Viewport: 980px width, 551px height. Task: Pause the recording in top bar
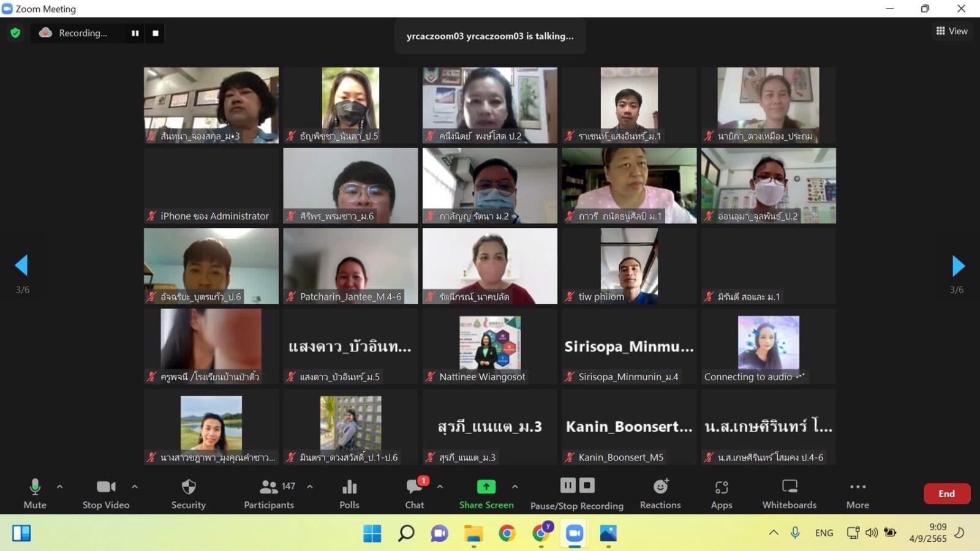coord(135,33)
